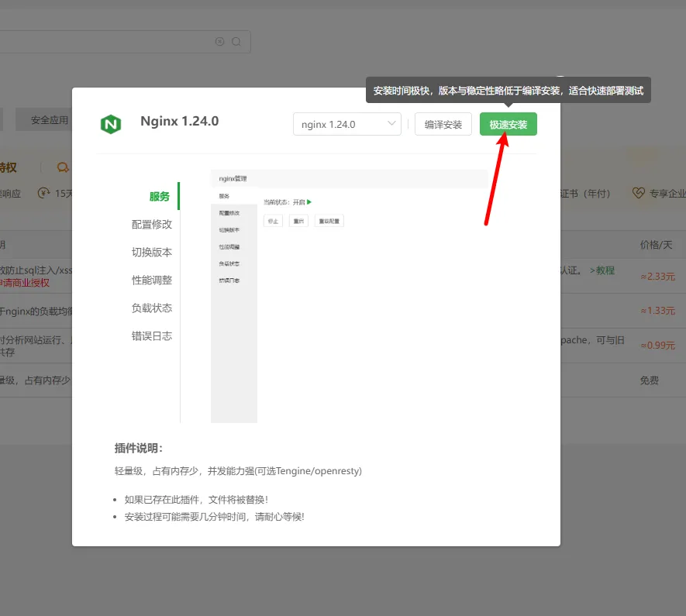Click the 轻量级，占有内存少 description line
The image size is (686, 616).
point(238,471)
